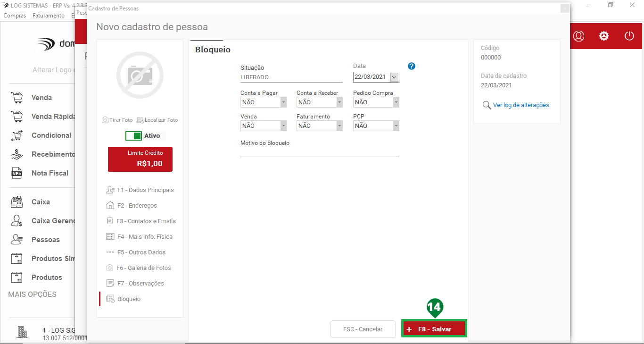
Task: Click the Condicional icon in sidebar
Action: point(17,135)
